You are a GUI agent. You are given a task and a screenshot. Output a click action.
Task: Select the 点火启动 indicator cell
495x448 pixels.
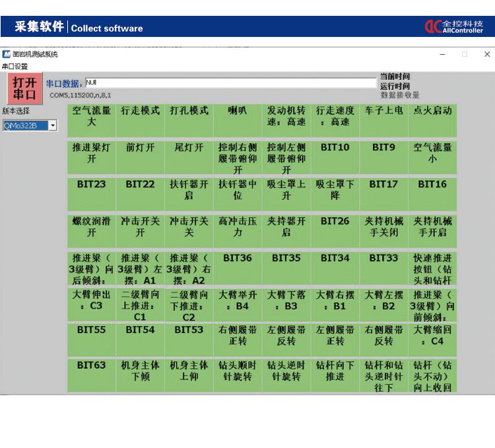click(x=432, y=120)
